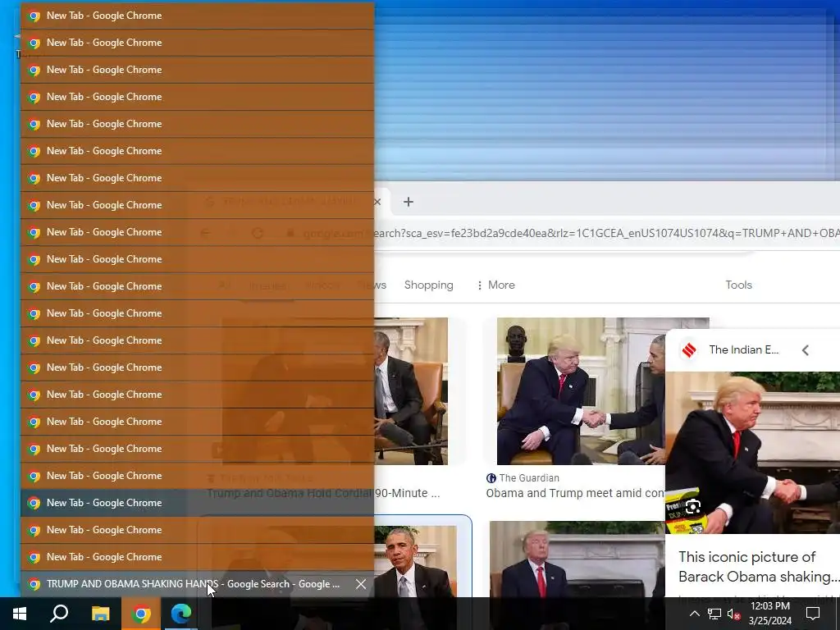The height and width of the screenshot is (630, 840).
Task: Add a new tab in Chrome
Action: 409,202
